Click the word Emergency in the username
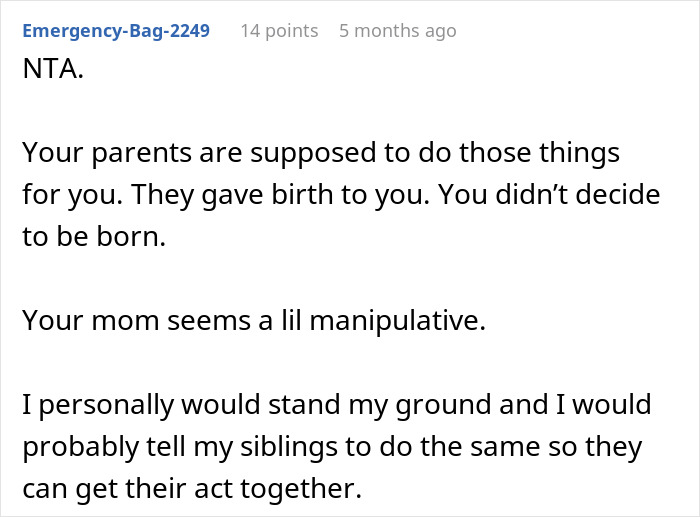The image size is (700, 517). (70, 30)
